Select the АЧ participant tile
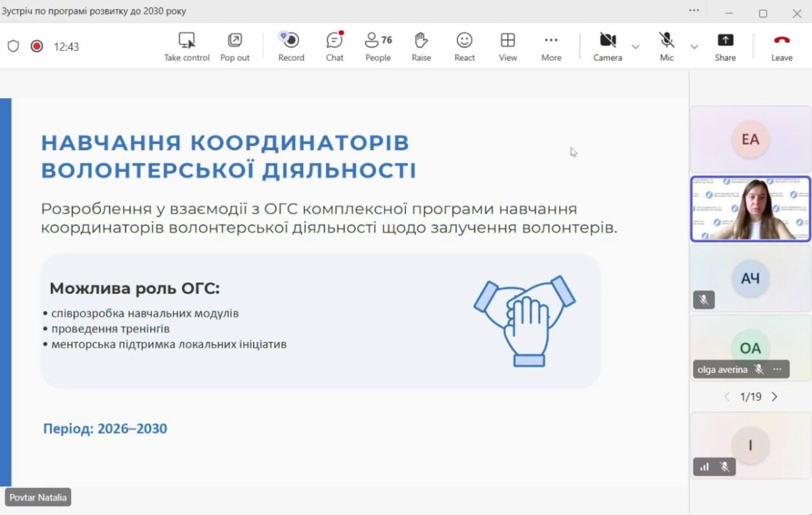Viewport: 812px width, 515px height. (750, 278)
